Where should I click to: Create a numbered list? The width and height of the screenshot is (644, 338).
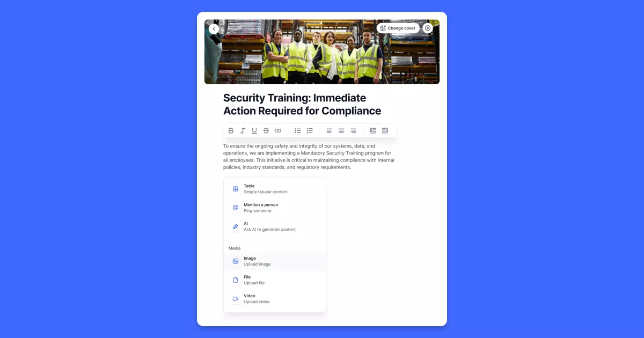[310, 130]
